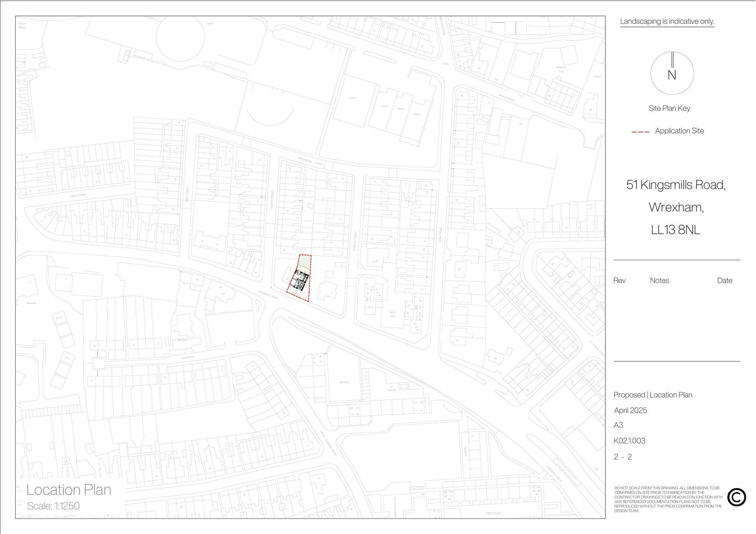Click 'Landscaping is indicative only.' note
This screenshot has width=756, height=534.
click(x=667, y=22)
